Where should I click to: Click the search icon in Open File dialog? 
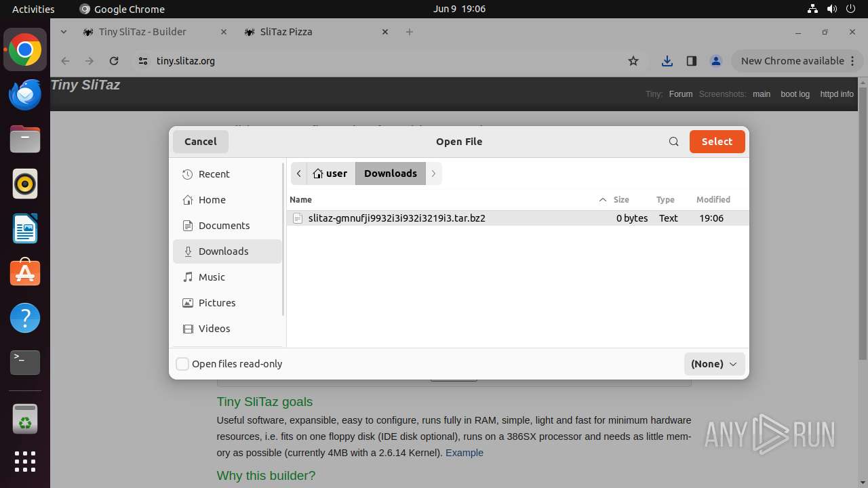(x=673, y=142)
